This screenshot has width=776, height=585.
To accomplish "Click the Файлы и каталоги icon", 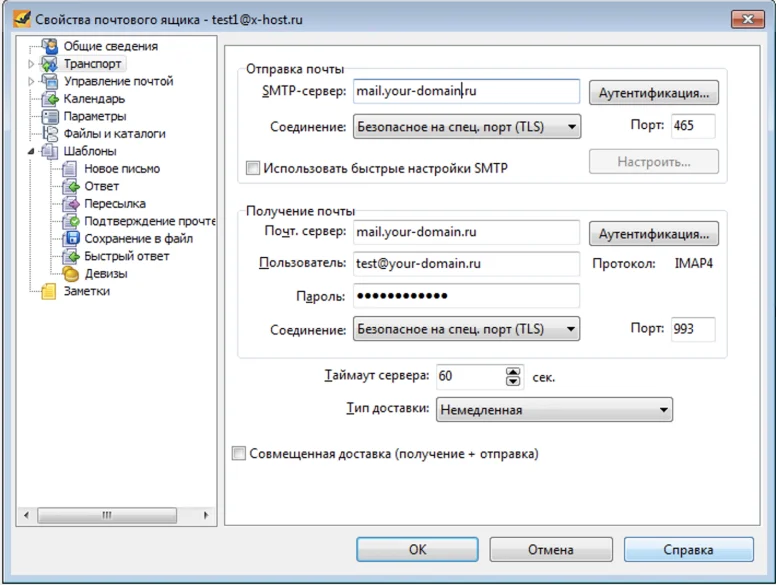I will (49, 134).
